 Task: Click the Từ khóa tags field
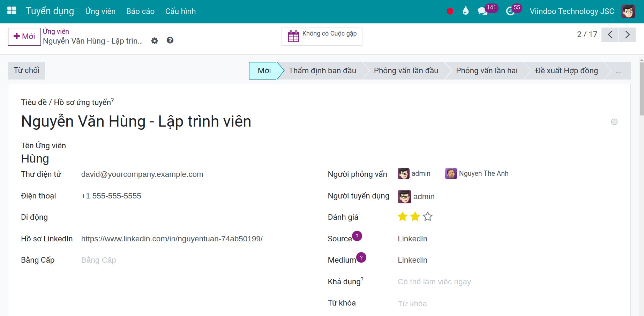point(508,303)
